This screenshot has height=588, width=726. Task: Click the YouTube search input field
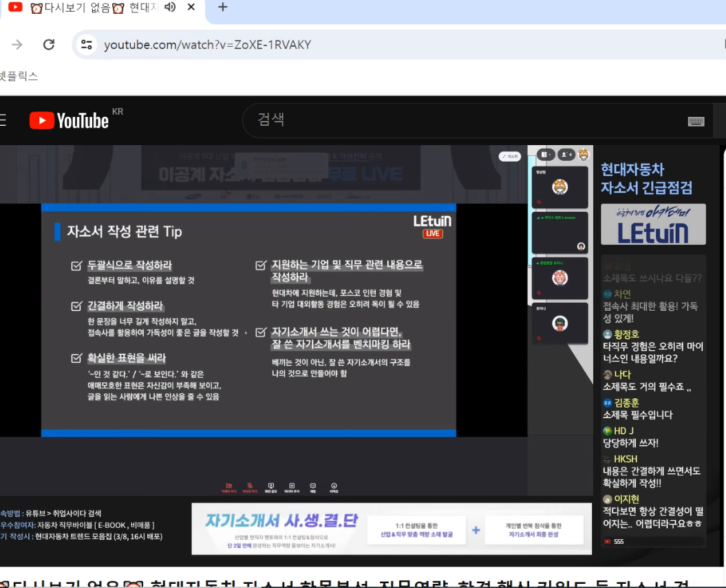pos(461,120)
